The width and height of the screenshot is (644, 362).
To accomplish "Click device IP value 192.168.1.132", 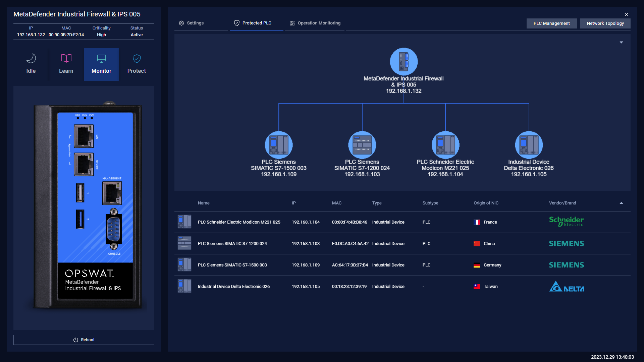I will point(31,35).
